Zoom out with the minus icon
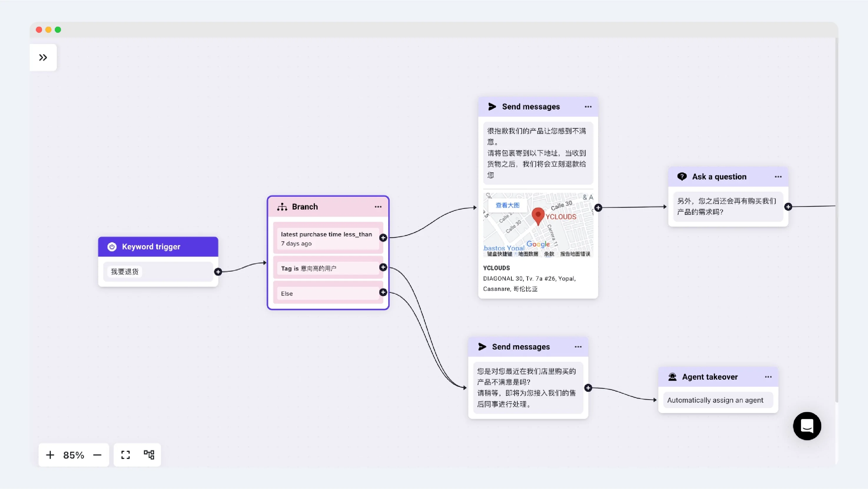This screenshot has height=489, width=868. tap(97, 455)
